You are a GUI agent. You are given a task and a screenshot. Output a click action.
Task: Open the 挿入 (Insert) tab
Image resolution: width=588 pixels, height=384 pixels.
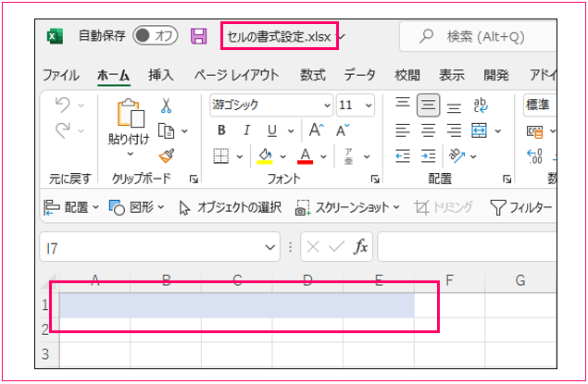pos(161,75)
